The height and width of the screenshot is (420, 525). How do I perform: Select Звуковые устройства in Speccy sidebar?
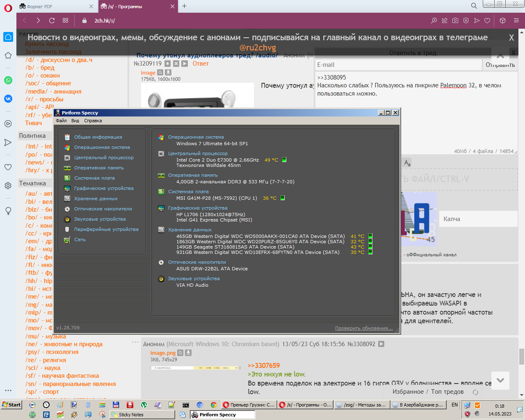coord(100,219)
